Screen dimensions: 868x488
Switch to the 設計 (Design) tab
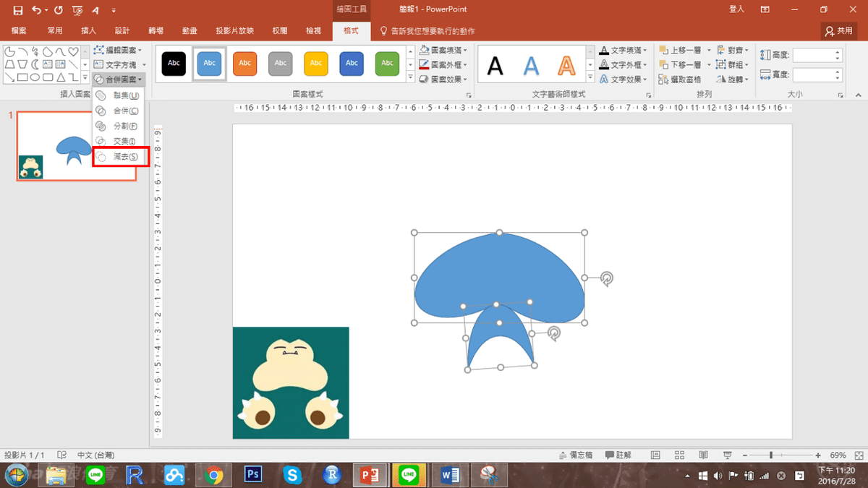[x=122, y=31]
